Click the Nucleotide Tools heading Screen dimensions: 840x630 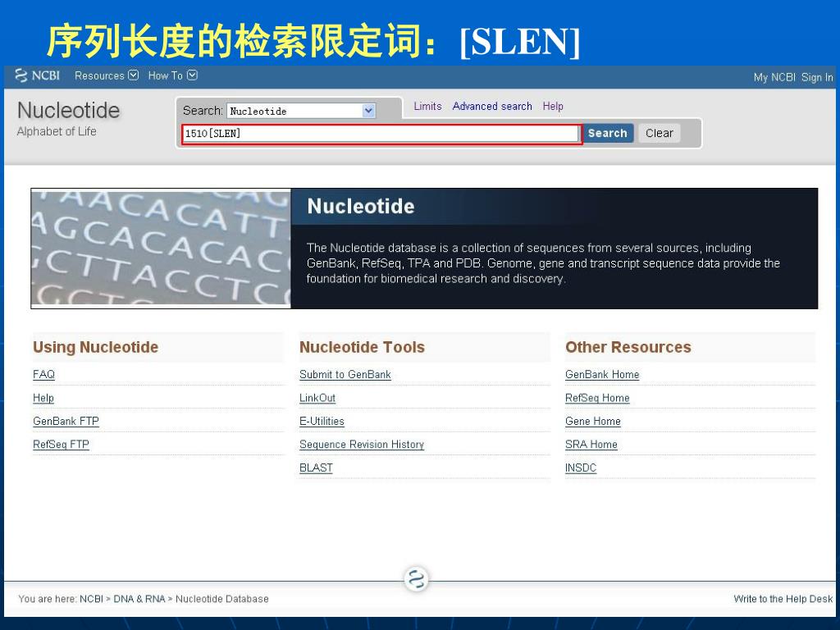362,347
